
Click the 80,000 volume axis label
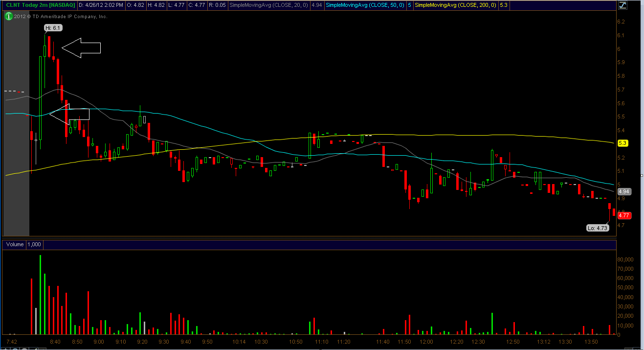point(625,259)
